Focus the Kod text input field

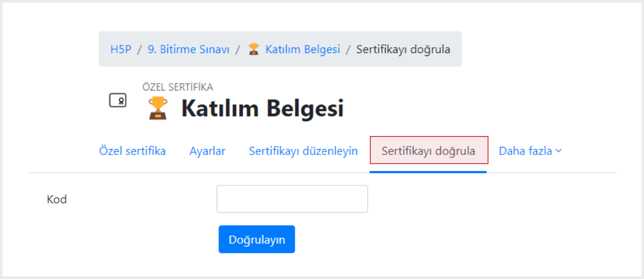[292, 199]
